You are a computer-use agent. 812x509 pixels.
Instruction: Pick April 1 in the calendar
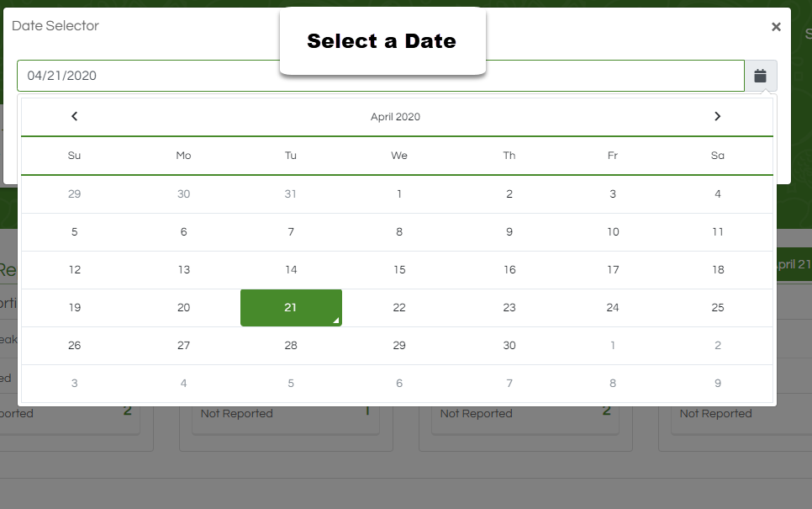399,194
